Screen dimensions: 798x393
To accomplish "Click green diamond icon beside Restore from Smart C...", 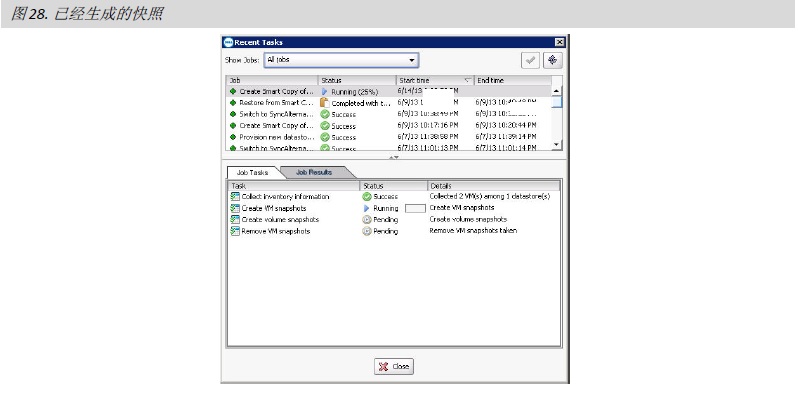I will tap(233, 103).
